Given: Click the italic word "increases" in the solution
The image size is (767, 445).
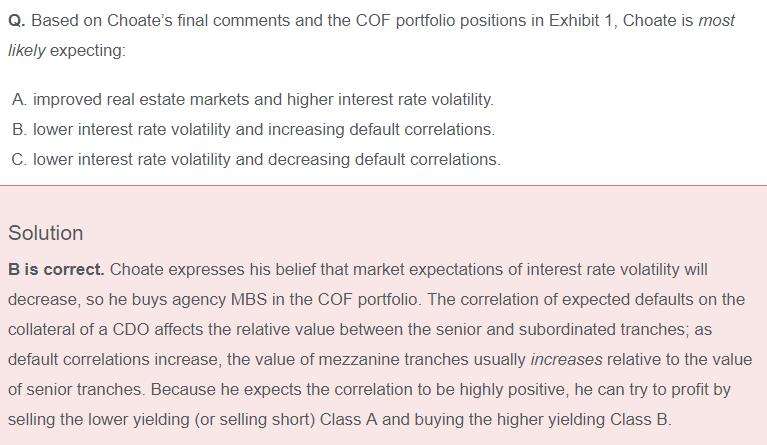Looking at the screenshot, I should [x=566, y=360].
